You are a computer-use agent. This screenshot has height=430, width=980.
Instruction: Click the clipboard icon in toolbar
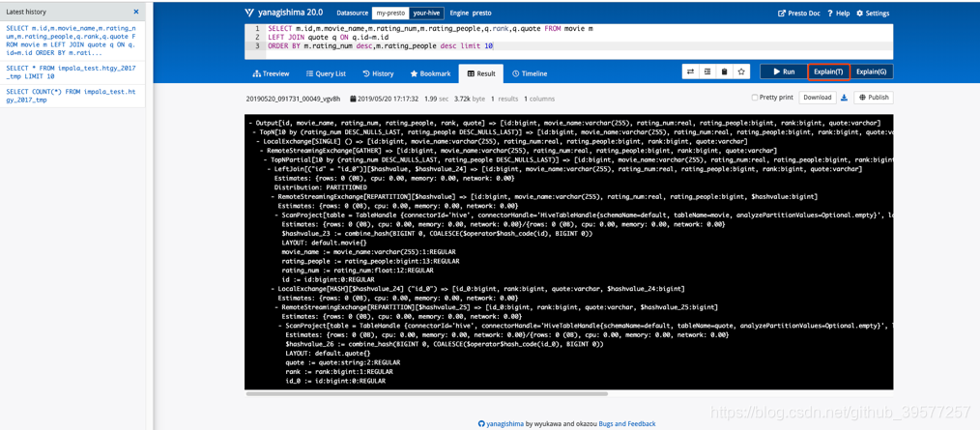coord(724,72)
